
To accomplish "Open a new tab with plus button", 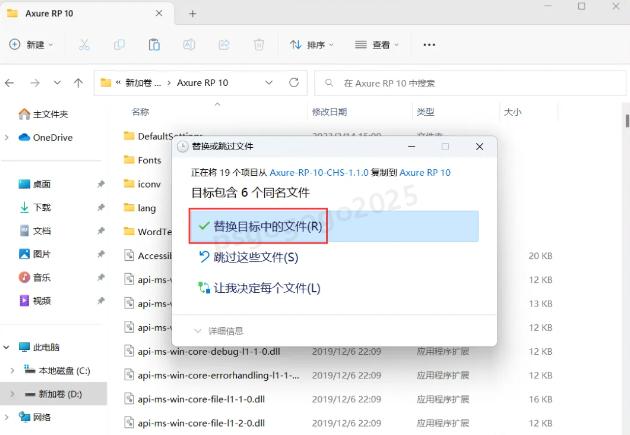I will [x=192, y=14].
